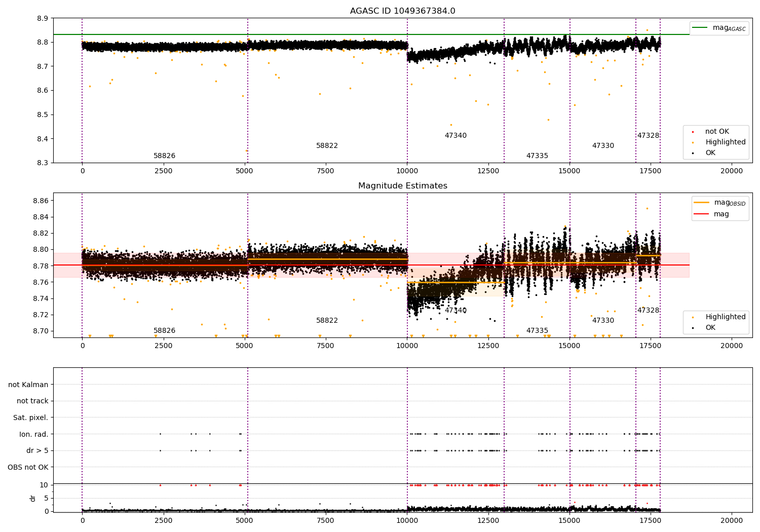Select 'Highlighted' legend entry in top plot
This screenshot has height=532, width=760.
(x=719, y=142)
